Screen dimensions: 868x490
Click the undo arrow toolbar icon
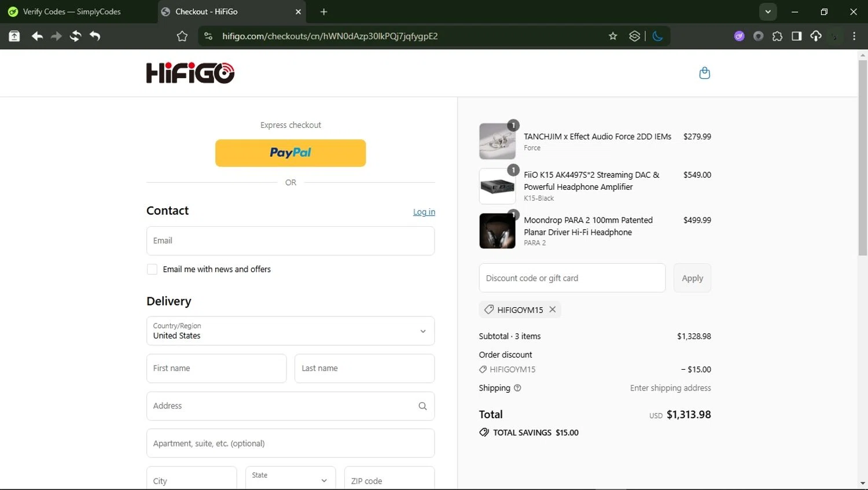tap(95, 36)
